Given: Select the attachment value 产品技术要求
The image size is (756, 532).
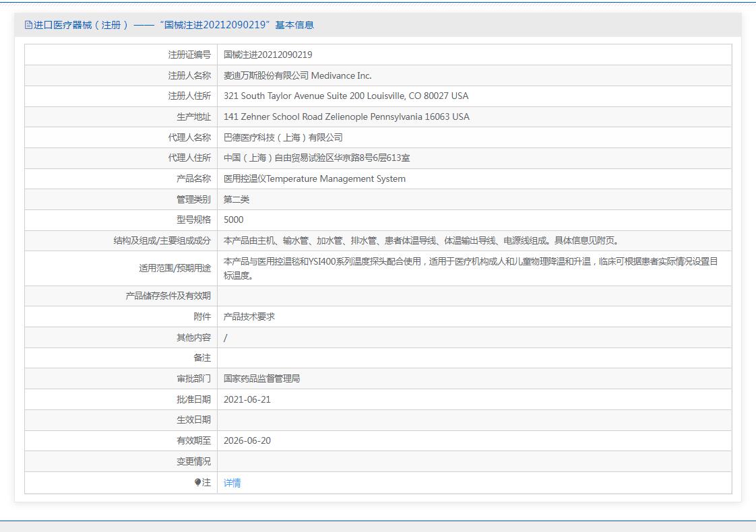Looking at the screenshot, I should (x=249, y=317).
